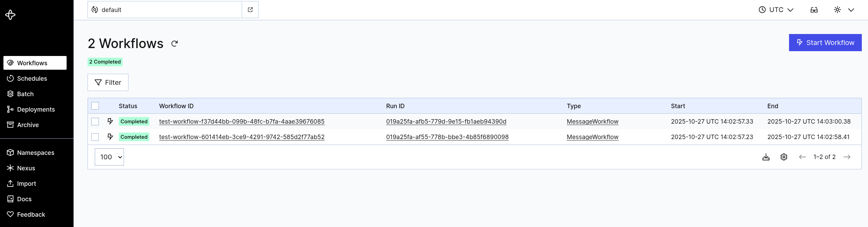Screen dimensions: 868x227
Task: Check the test-workflow-601414eb row checkbox
Action: click(x=95, y=137)
